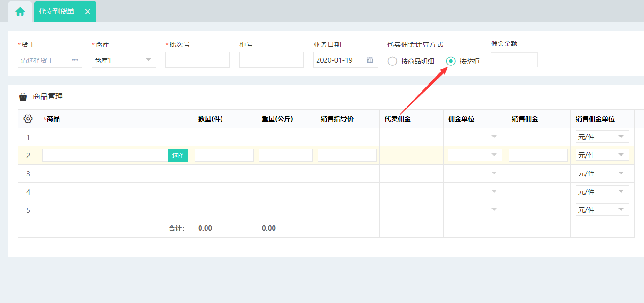Select row number 4 in the table
The image size is (644, 303).
coord(28,192)
